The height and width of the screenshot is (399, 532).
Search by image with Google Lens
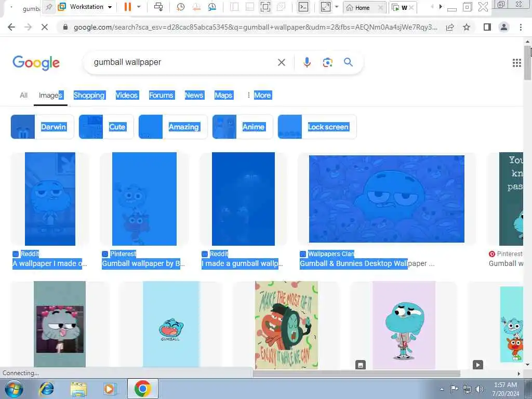point(327,62)
